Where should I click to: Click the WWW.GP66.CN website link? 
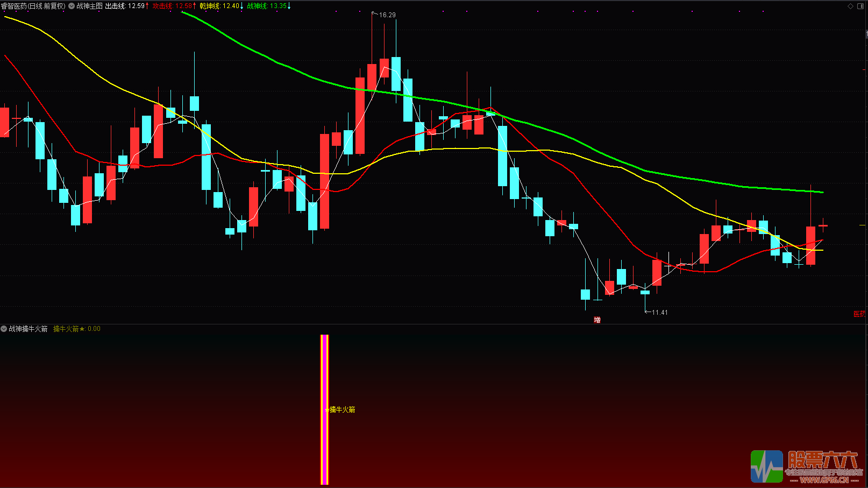click(x=823, y=480)
